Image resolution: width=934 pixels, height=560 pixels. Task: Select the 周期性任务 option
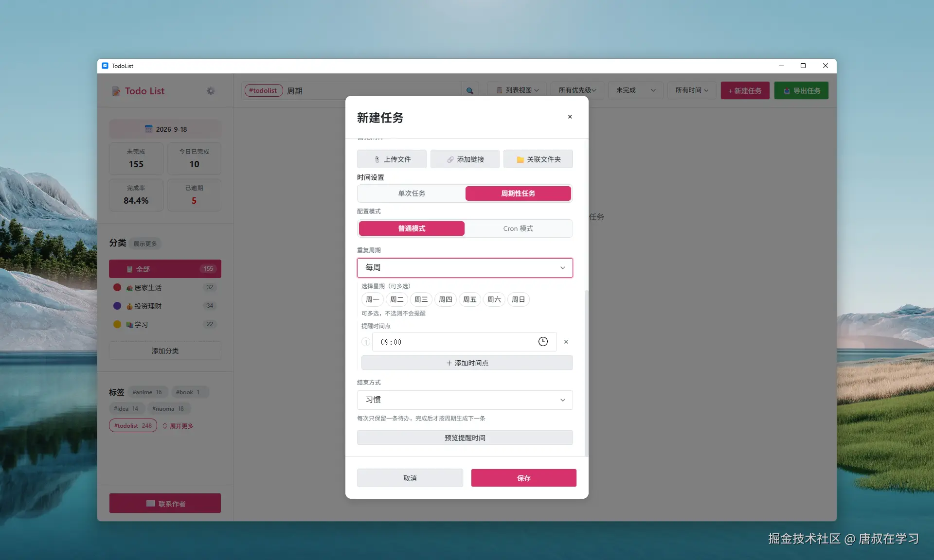tap(518, 193)
